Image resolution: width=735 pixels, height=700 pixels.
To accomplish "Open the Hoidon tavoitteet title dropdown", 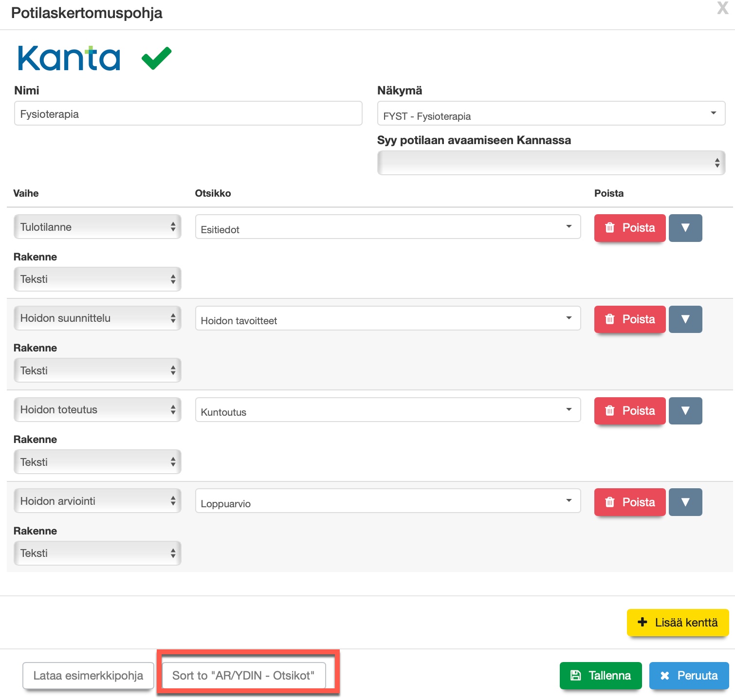I will pyautogui.click(x=387, y=318).
